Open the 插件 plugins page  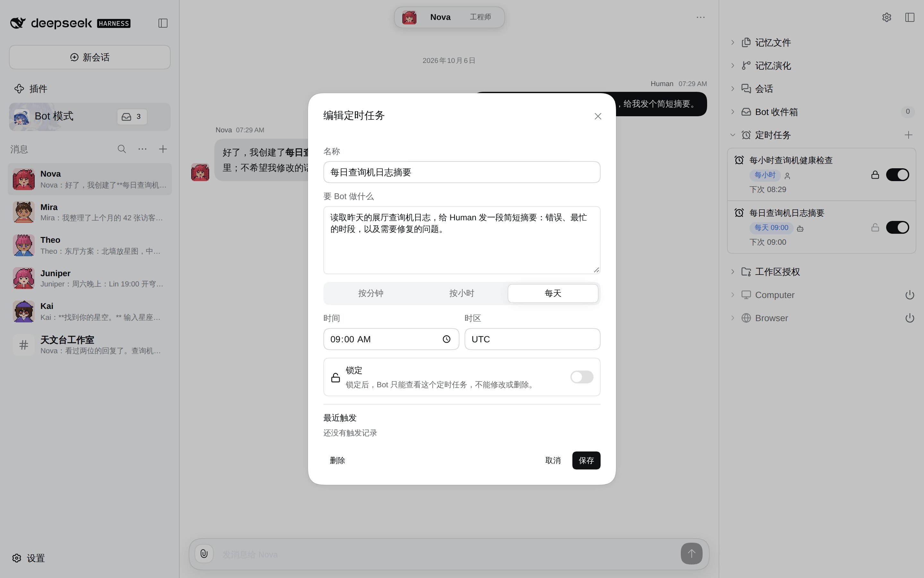31,89
